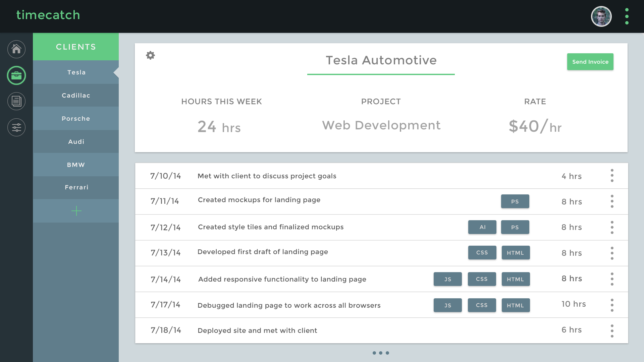Click the Send Invoice button
The image size is (644, 362).
coord(590,62)
